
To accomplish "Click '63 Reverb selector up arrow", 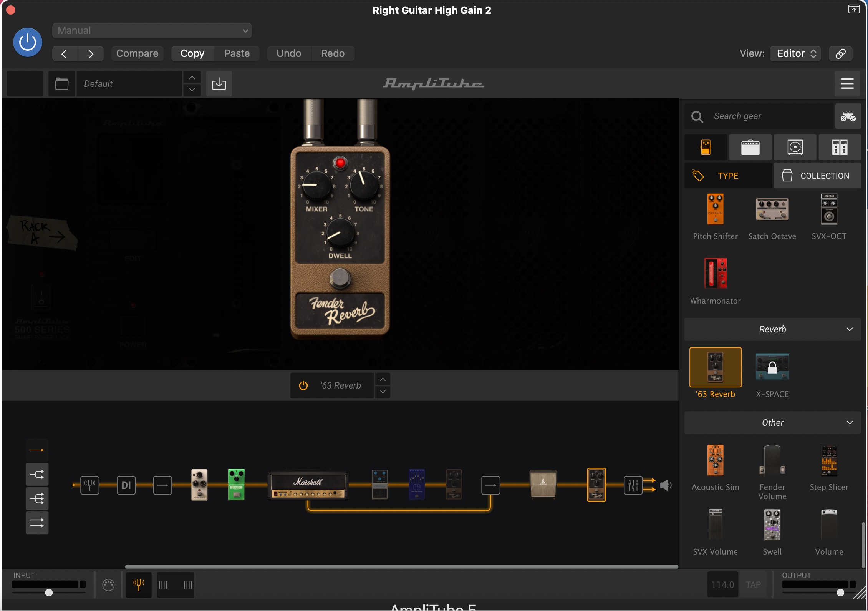I will click(x=383, y=380).
